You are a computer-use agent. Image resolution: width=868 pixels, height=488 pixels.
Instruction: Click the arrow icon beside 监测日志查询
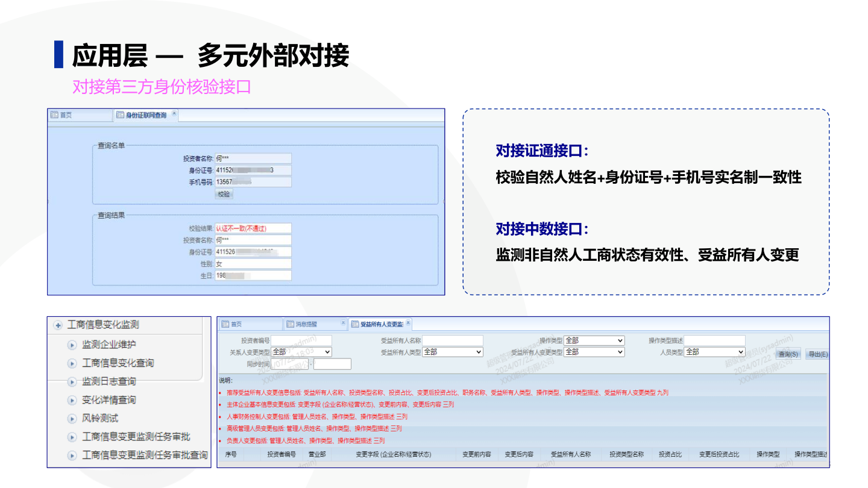(72, 382)
